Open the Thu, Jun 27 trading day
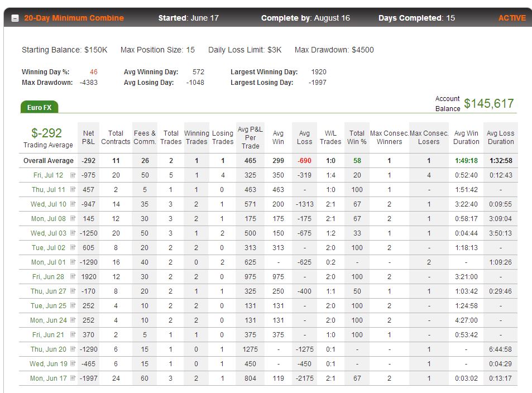The width and height of the screenshot is (532, 393). coord(48,291)
